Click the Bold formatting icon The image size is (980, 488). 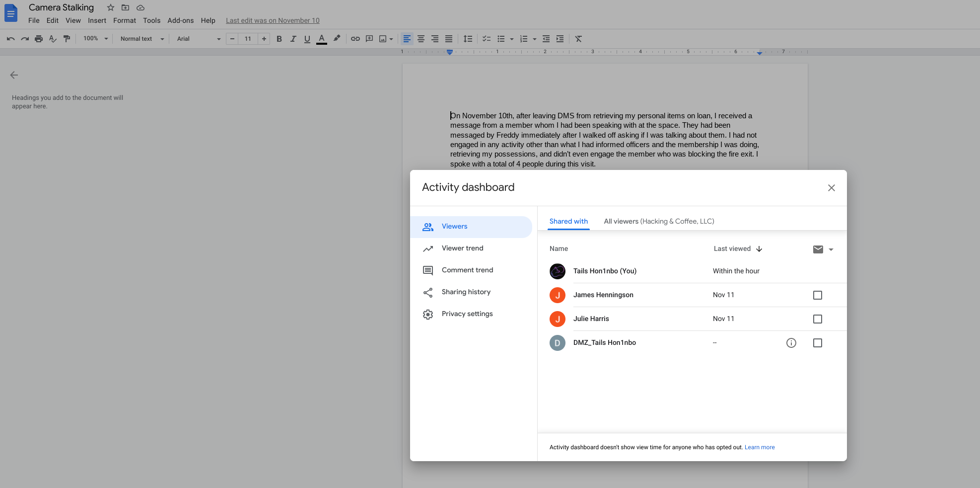[279, 39]
